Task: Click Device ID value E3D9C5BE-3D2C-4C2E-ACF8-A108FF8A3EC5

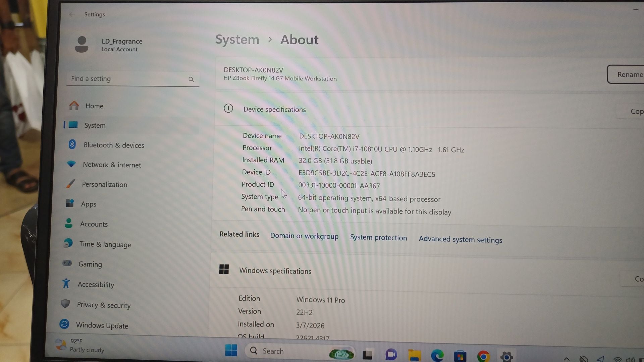Action: (367, 174)
